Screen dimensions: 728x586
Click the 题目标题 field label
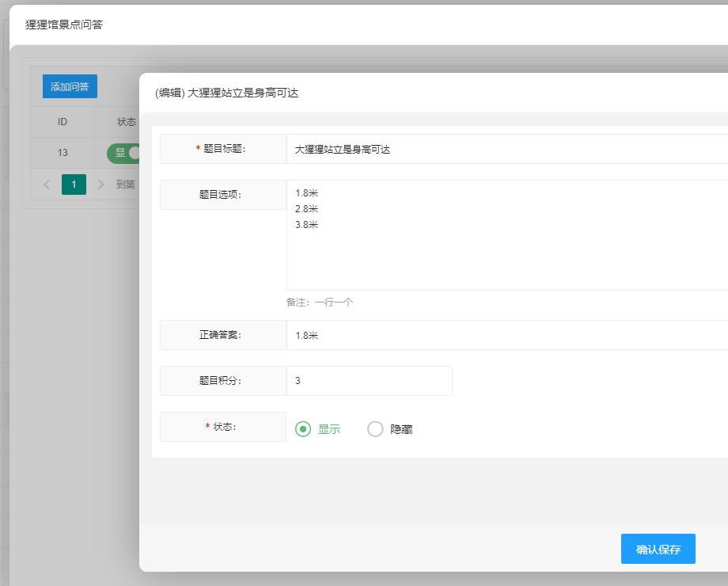coord(224,149)
